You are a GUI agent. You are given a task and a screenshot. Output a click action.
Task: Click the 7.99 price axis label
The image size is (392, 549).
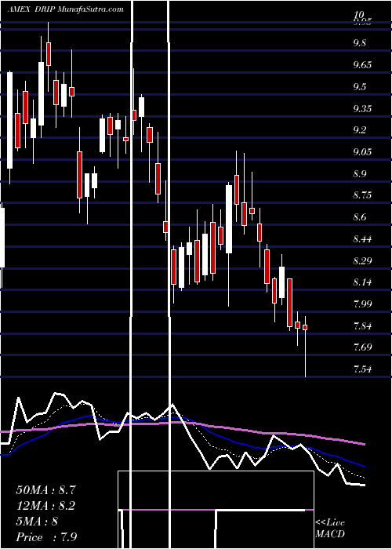click(x=362, y=304)
